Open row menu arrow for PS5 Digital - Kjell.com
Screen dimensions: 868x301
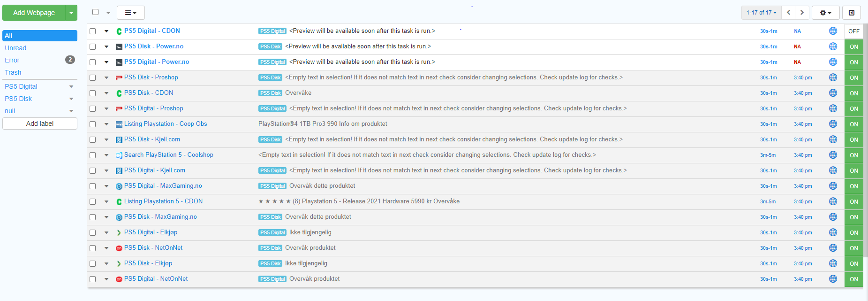106,170
